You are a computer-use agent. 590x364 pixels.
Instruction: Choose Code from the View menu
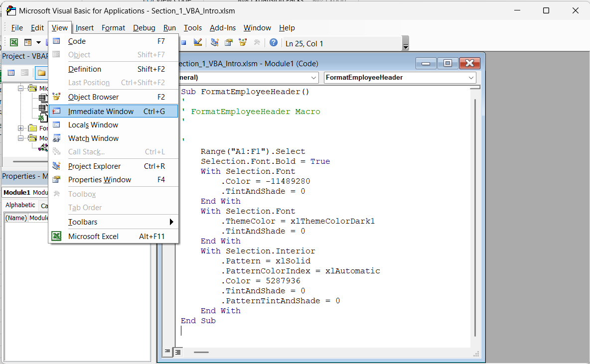pyautogui.click(x=114, y=41)
